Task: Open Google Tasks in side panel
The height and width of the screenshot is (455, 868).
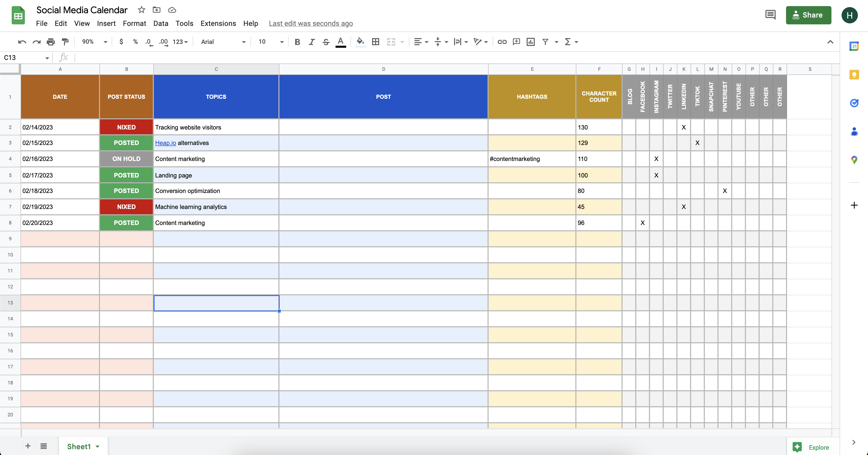Action: tap(854, 103)
